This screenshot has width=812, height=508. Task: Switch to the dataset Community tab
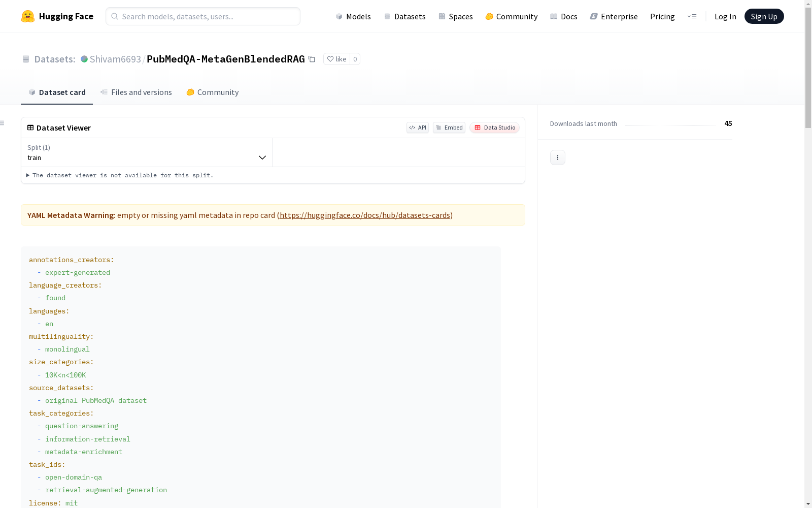(213, 92)
